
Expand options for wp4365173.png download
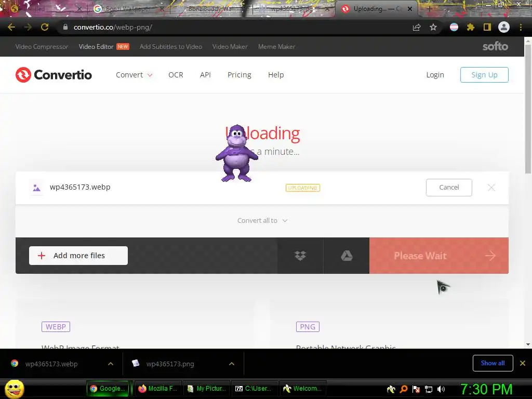232,364
